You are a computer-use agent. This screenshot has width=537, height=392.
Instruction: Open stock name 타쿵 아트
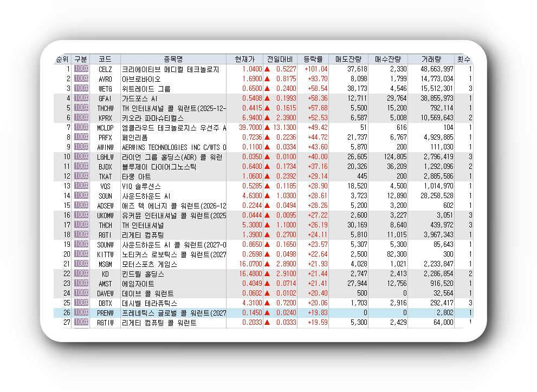[137, 177]
